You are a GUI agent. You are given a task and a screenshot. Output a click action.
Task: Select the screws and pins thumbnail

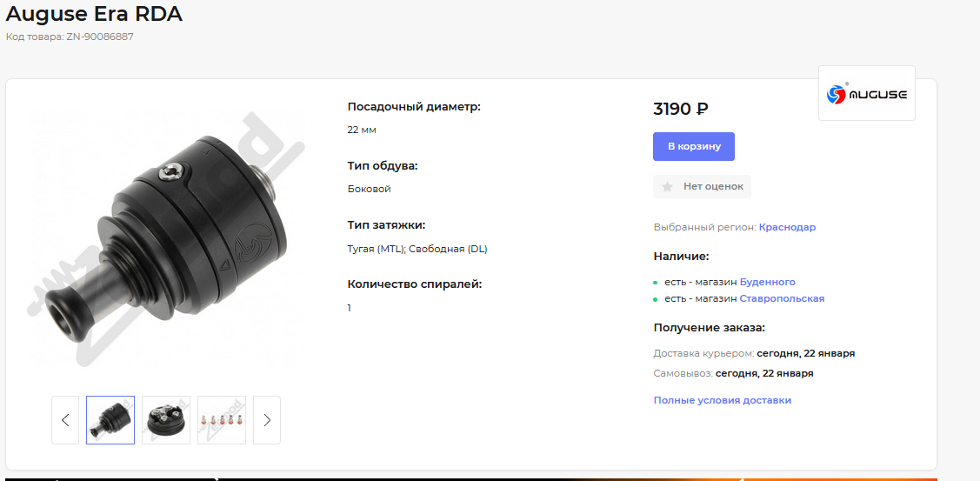(x=221, y=420)
